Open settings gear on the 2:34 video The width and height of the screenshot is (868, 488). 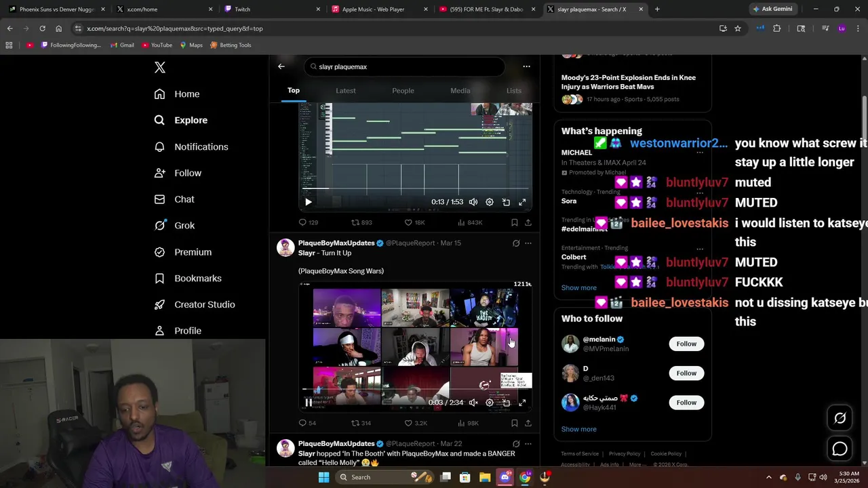[490, 403]
